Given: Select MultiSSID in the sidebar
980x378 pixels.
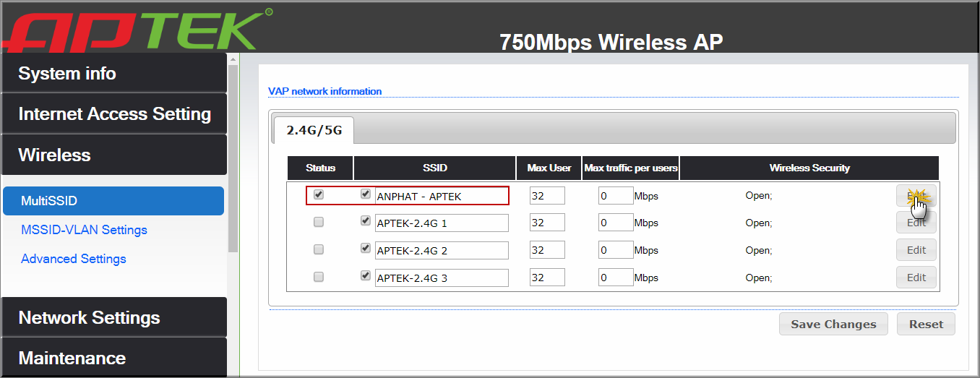Looking at the screenshot, I should pyautogui.click(x=113, y=201).
